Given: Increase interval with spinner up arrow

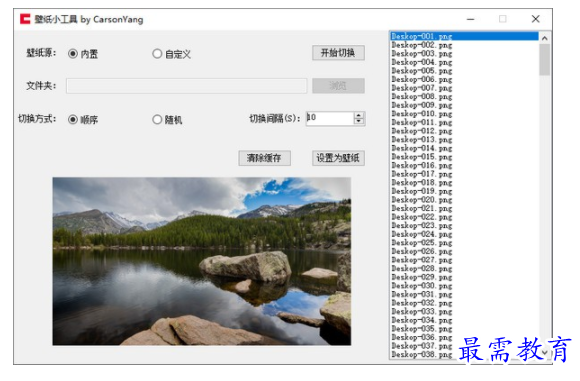Looking at the screenshot, I should [x=359, y=115].
